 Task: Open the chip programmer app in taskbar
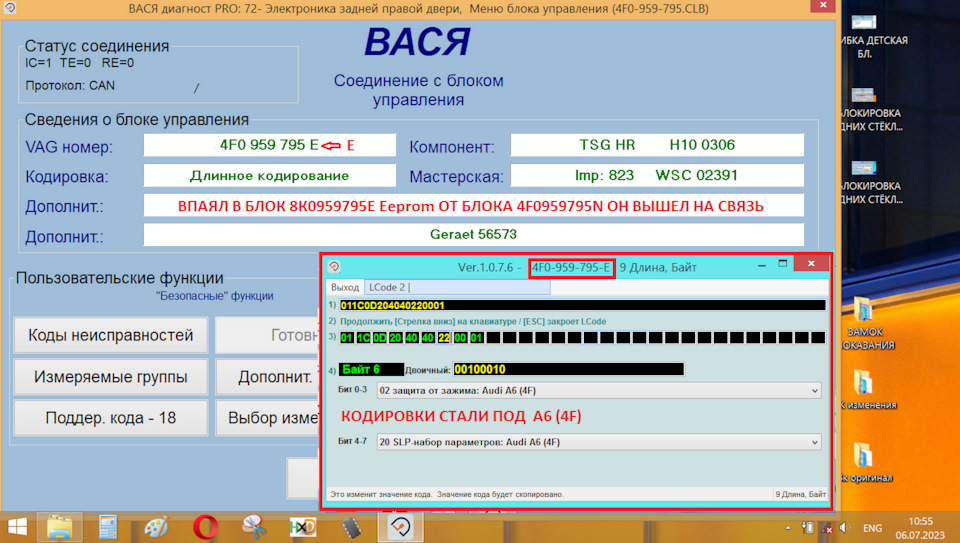[351, 527]
